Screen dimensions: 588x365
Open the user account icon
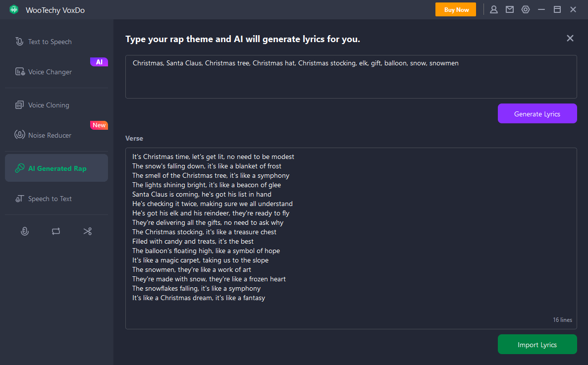coord(493,9)
